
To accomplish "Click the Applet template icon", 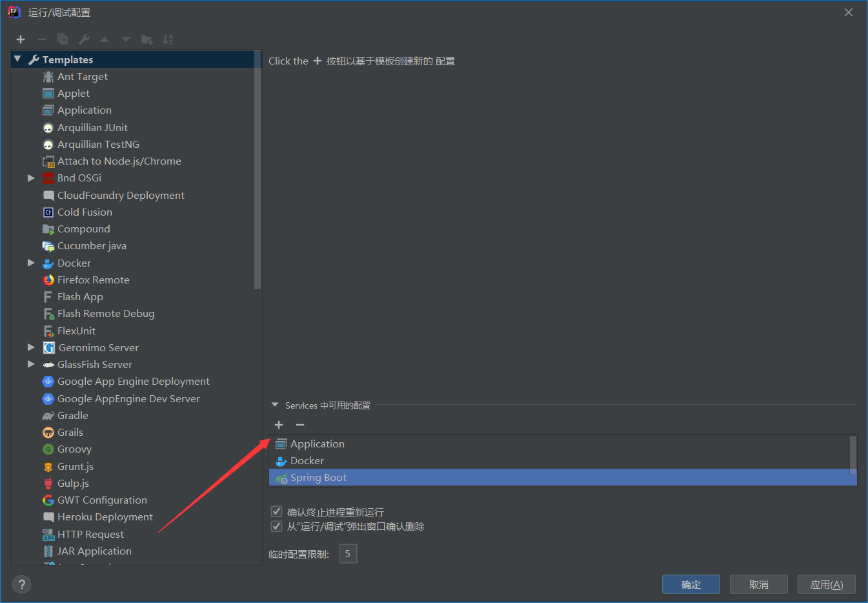I will 48,94.
